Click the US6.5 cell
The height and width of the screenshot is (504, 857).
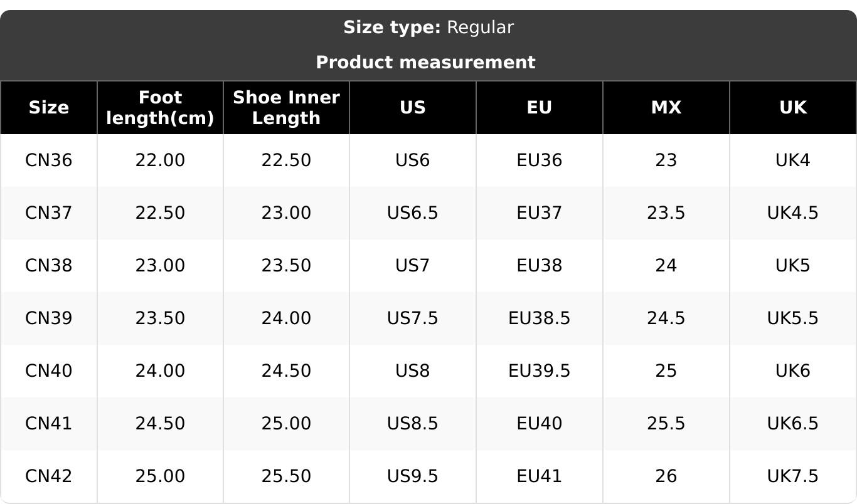(x=413, y=213)
